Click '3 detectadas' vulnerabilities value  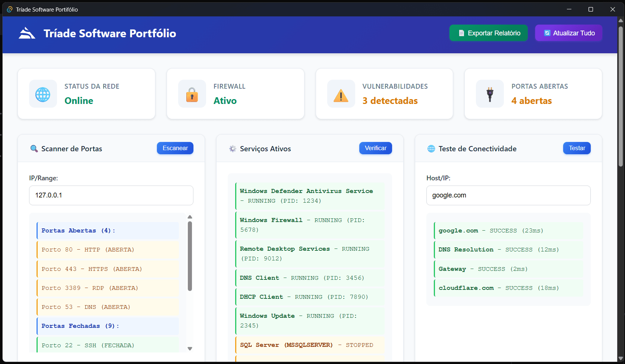(x=390, y=101)
